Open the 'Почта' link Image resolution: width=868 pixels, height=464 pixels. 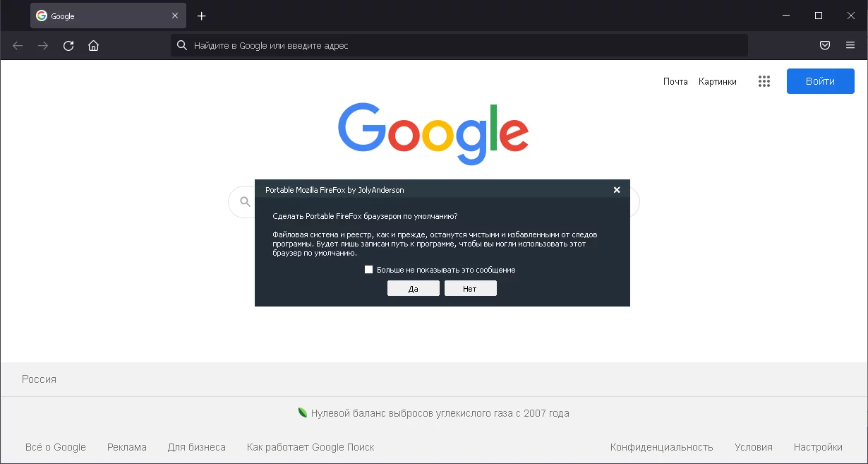point(675,81)
